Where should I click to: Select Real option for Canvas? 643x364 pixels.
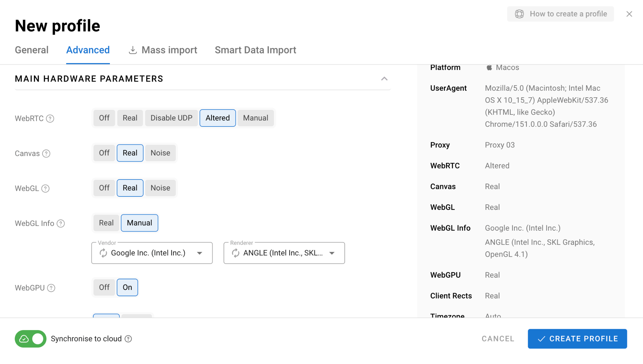click(130, 153)
